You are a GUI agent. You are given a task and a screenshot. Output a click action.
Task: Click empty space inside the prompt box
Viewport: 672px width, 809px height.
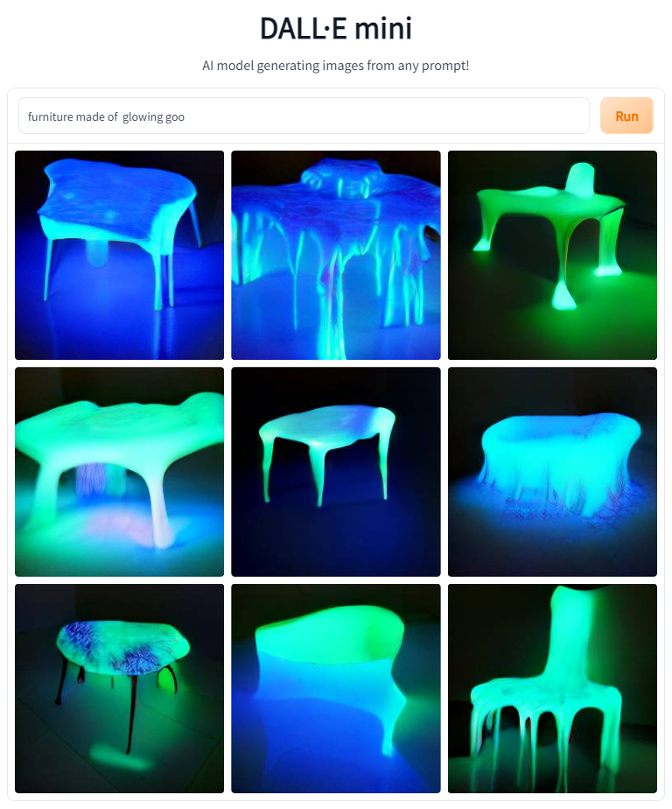pos(387,116)
